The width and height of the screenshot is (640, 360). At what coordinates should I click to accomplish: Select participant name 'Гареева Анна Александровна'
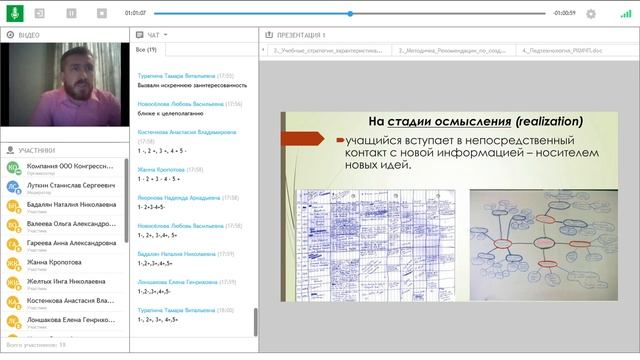(x=71, y=242)
